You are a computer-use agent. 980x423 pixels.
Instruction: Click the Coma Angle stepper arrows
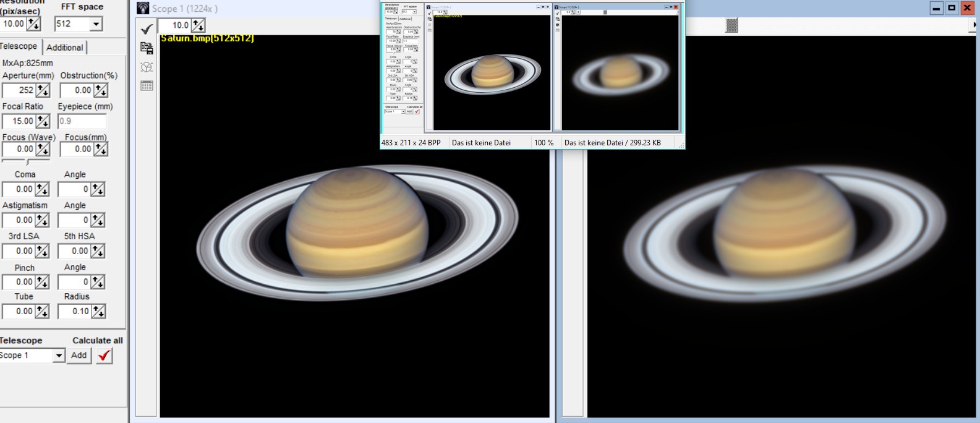pyautogui.click(x=98, y=189)
